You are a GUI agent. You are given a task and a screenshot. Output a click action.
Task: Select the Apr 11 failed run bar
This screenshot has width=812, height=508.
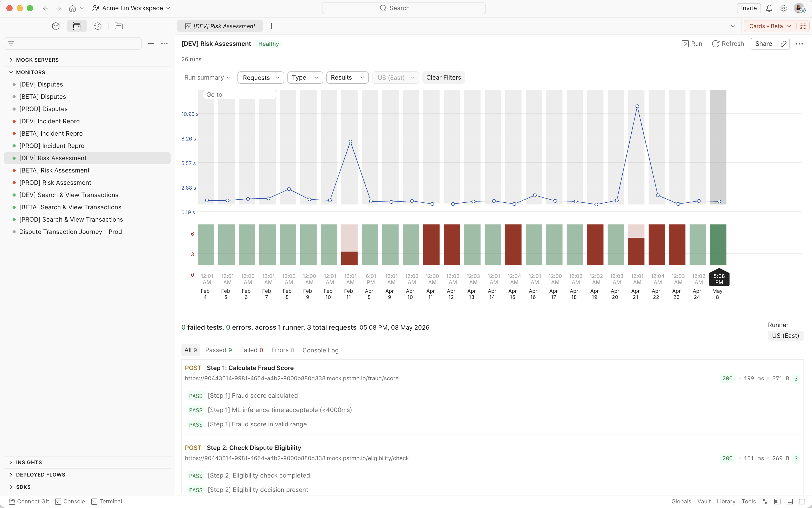[431, 245]
